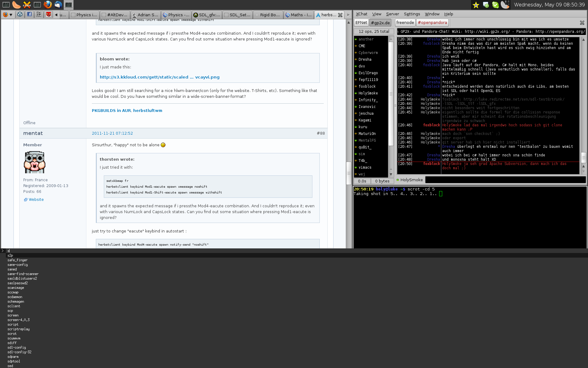Open the s3.kkloud.com image link

[x=160, y=77]
